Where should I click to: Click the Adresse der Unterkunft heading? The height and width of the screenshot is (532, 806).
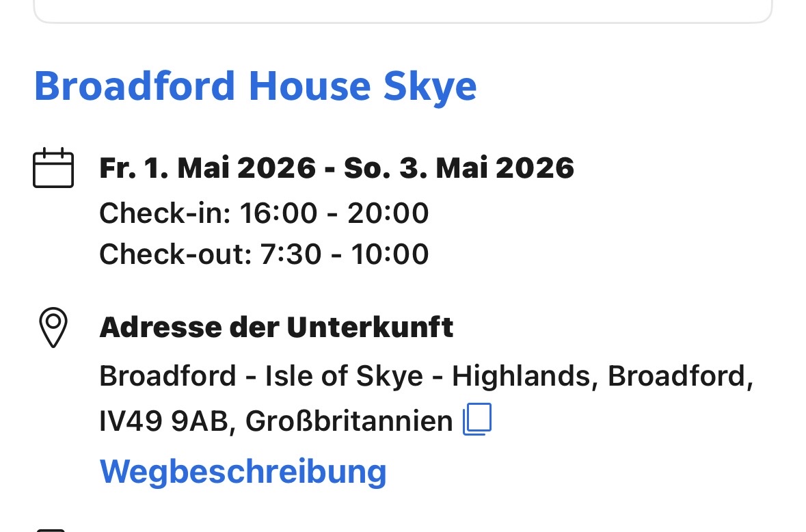click(x=277, y=327)
